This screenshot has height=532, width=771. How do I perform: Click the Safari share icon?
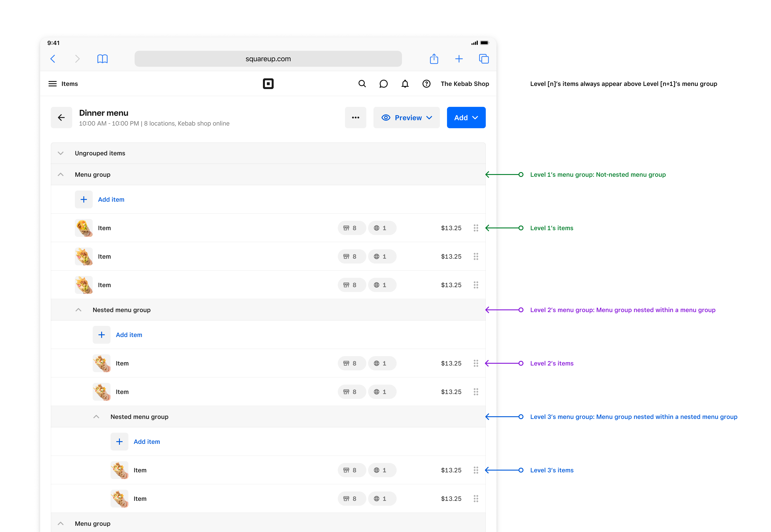434,59
